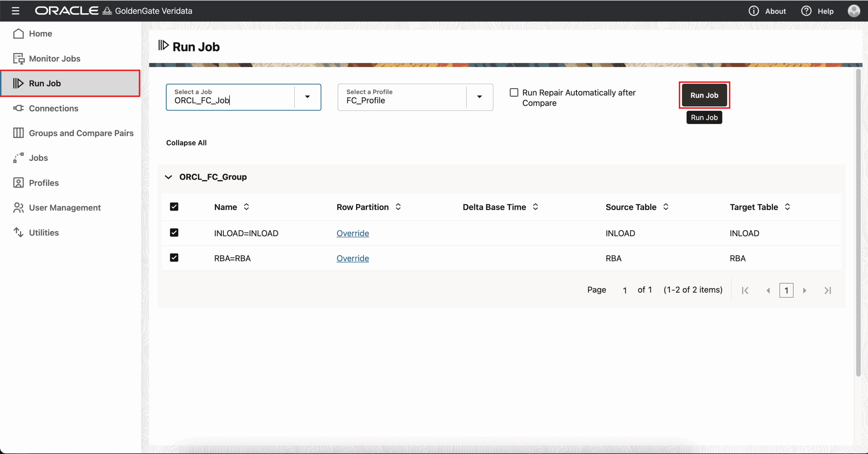The image size is (868, 454).
Task: Open Connections in the sidebar
Action: tap(71, 108)
